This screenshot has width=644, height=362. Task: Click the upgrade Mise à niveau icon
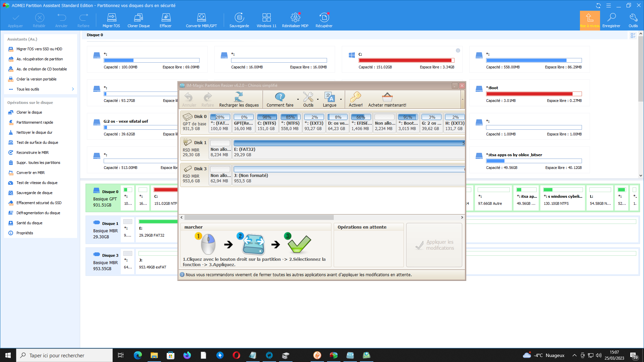point(590,20)
